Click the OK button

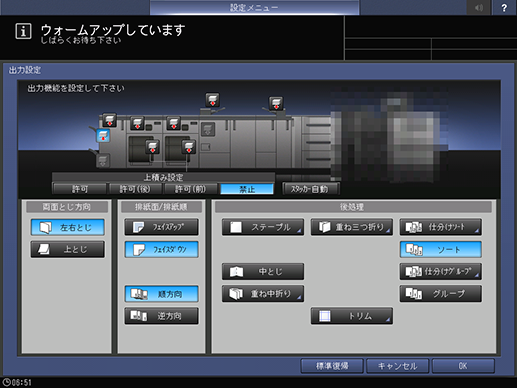click(x=463, y=366)
